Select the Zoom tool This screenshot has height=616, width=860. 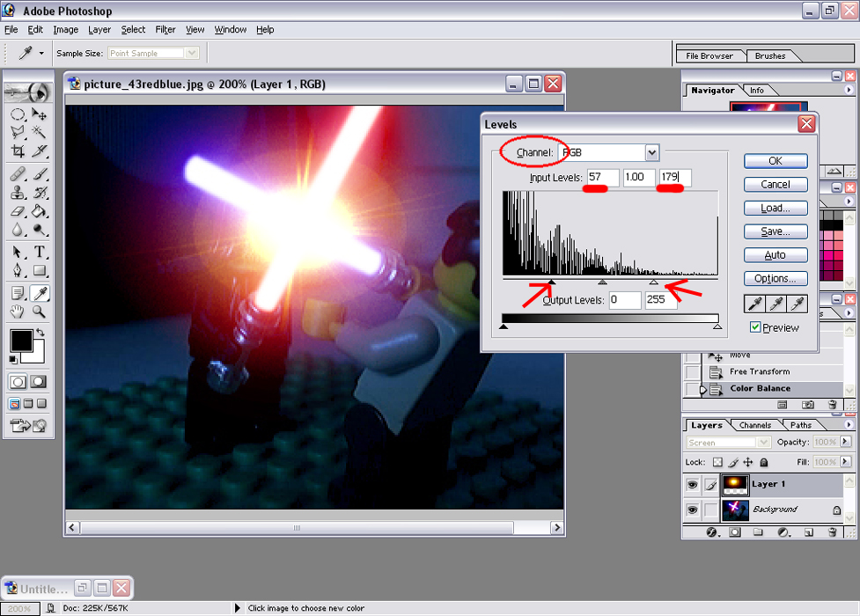click(38, 312)
